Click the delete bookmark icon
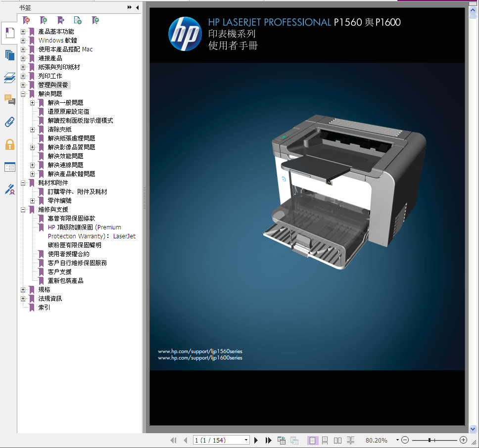This screenshot has height=448, width=479. point(27,20)
